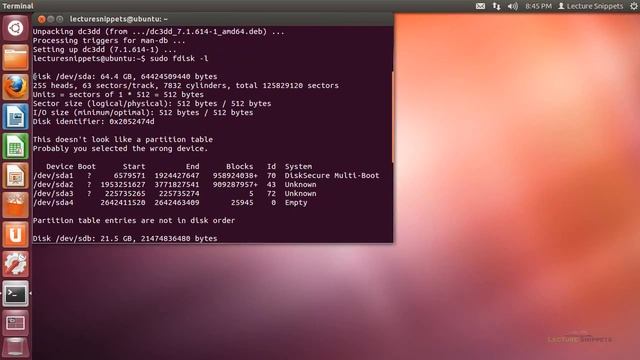Click the 'sudo fdisk -l' command text
Image resolution: width=640 pixels, height=360 pixels.
tap(179, 58)
